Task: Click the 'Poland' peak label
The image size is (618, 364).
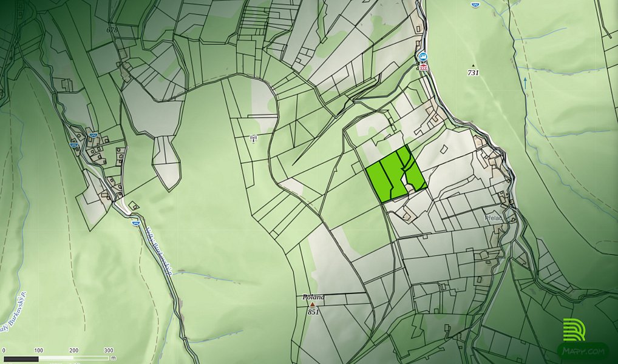Action: tap(313, 297)
